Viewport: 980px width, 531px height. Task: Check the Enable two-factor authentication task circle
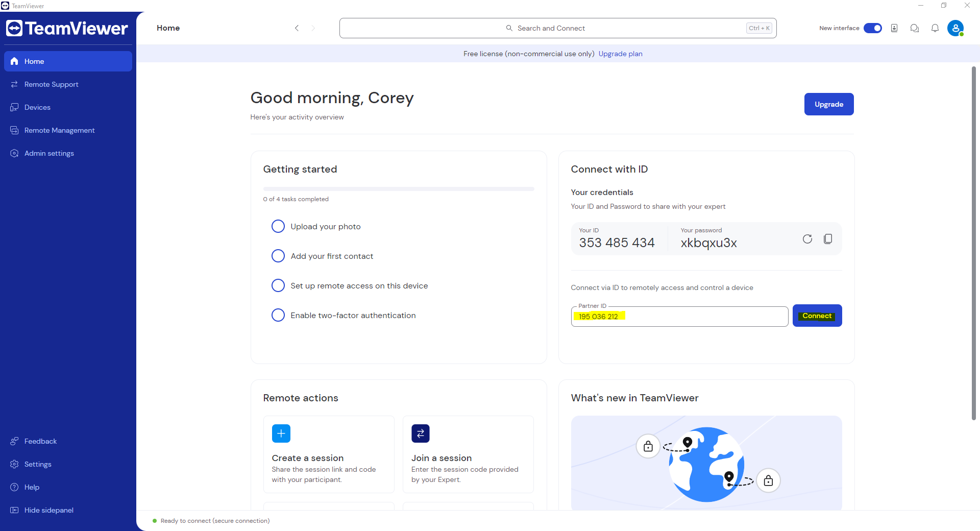(x=278, y=315)
